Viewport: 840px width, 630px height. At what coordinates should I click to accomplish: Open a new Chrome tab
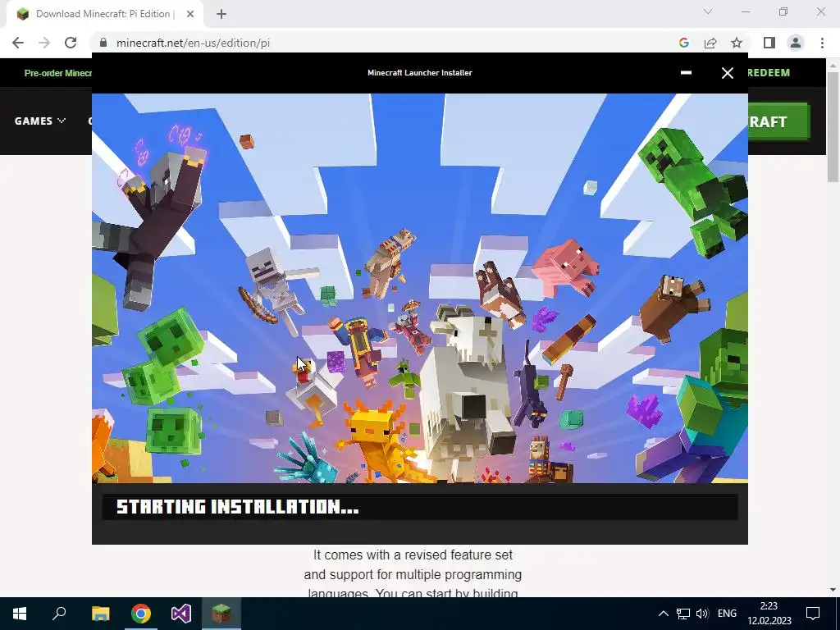221,14
